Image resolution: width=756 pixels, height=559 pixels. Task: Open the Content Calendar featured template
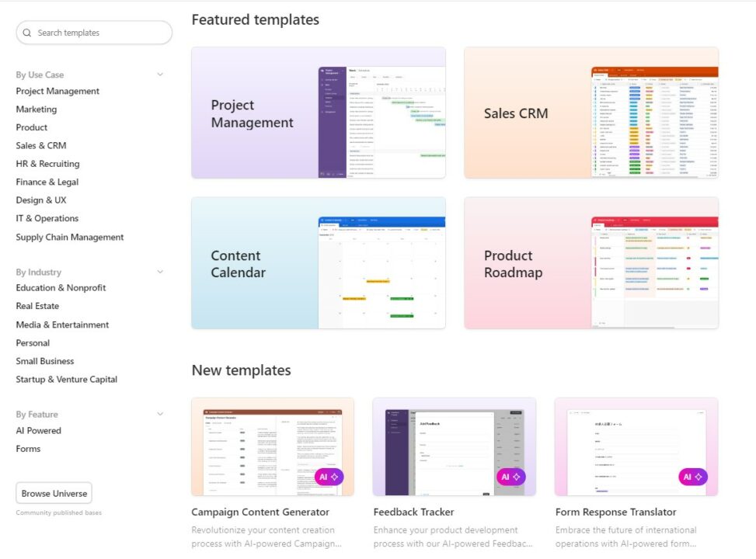coord(319,263)
